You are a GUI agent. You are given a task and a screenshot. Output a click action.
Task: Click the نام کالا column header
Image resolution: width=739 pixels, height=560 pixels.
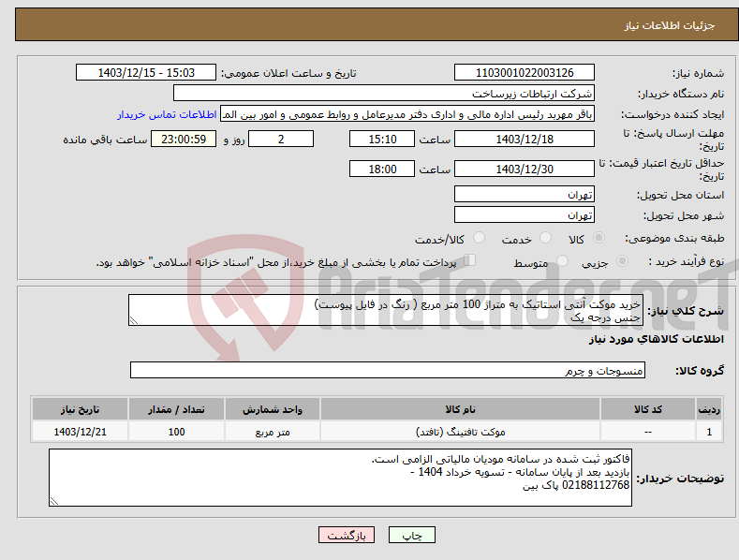pyautogui.click(x=460, y=409)
